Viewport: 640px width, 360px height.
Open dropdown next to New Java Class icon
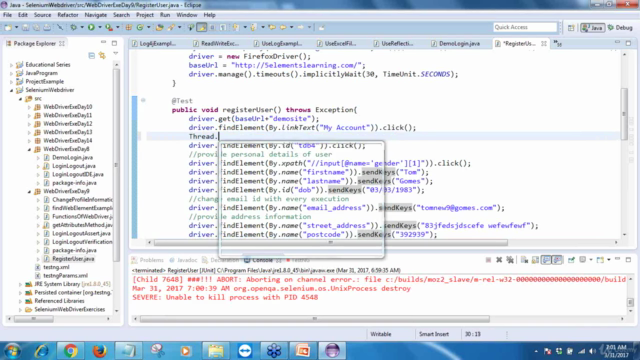click(x=148, y=27)
